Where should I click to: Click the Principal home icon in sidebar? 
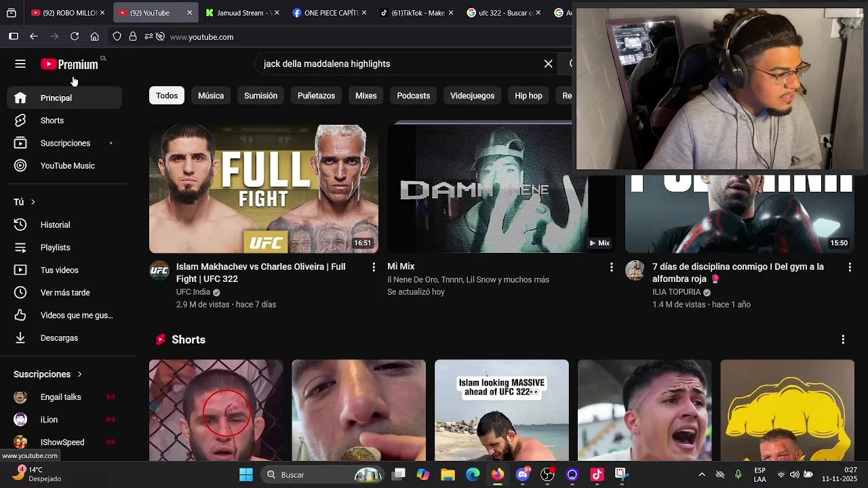coord(20,98)
